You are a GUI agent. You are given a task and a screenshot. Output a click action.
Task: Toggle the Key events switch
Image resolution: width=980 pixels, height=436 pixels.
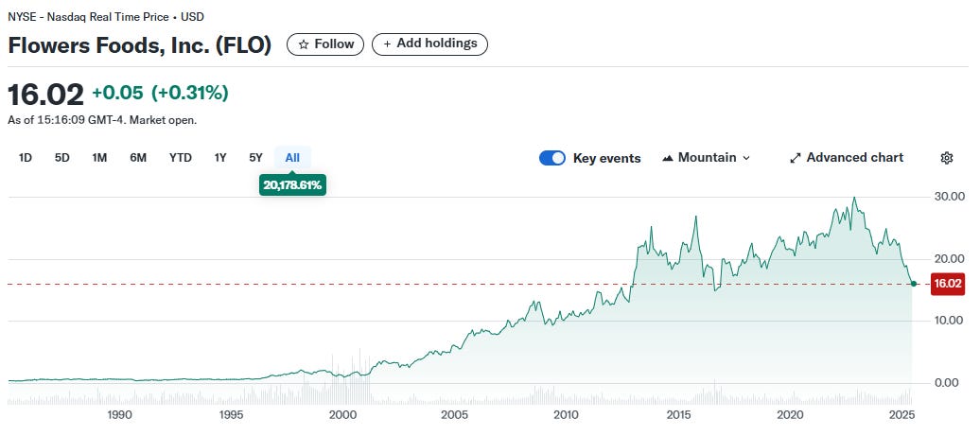click(551, 158)
